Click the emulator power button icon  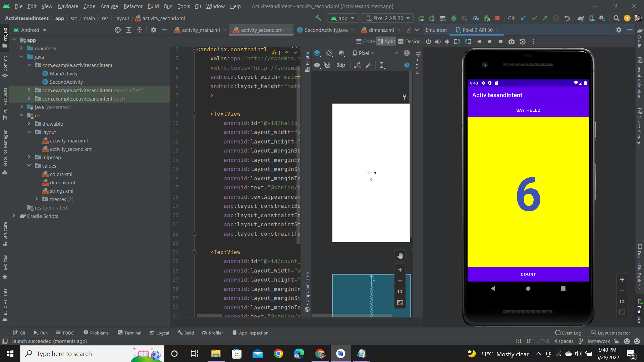[x=429, y=42]
